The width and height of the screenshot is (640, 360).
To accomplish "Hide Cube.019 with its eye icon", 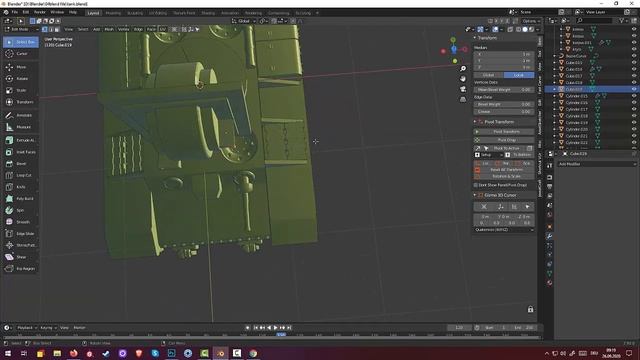I will (634, 89).
